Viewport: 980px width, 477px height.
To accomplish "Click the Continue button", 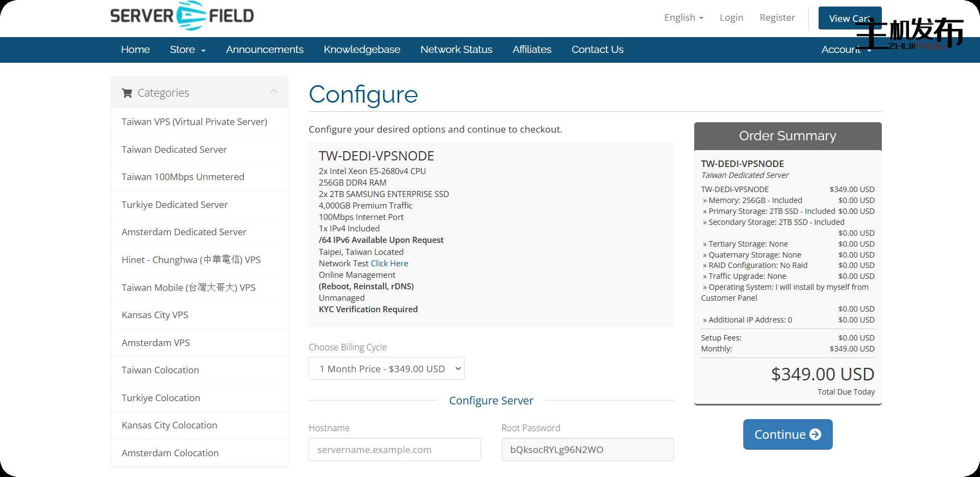I will pos(787,434).
